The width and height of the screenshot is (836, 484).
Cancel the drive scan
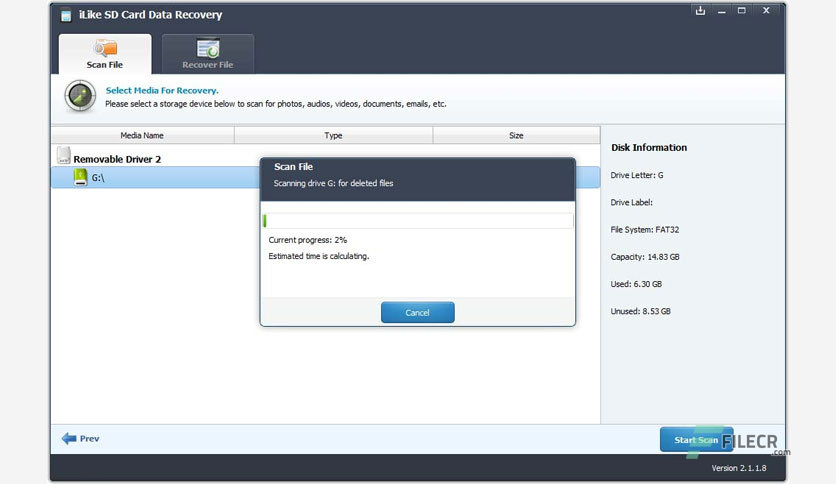(x=417, y=312)
